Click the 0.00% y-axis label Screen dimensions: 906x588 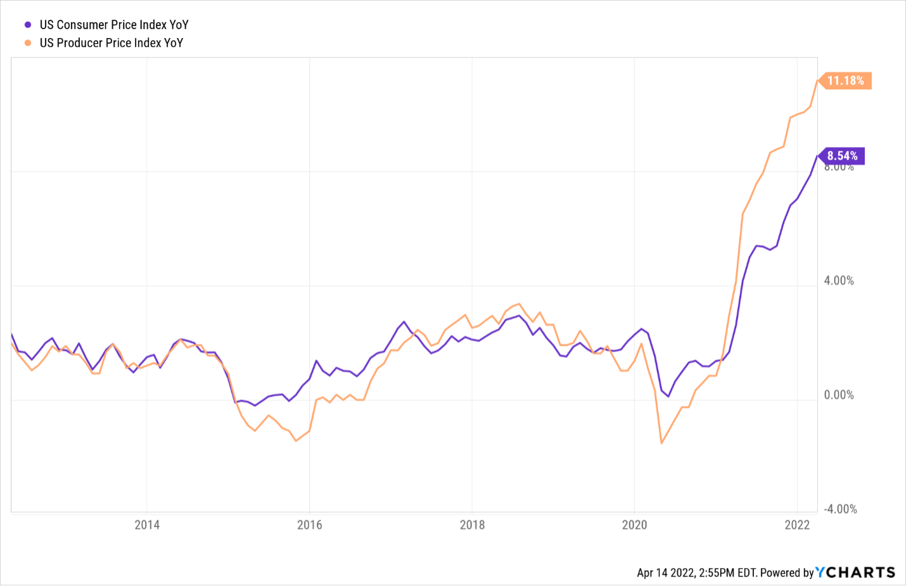(x=839, y=395)
